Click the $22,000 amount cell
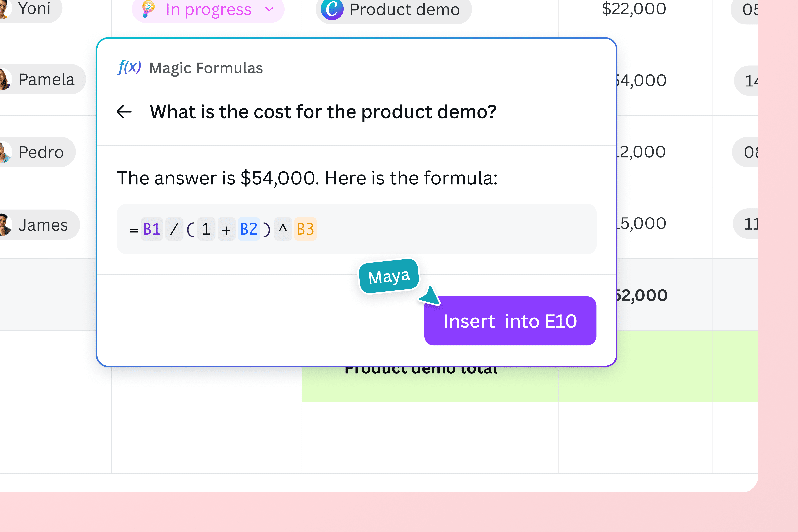 [634, 9]
